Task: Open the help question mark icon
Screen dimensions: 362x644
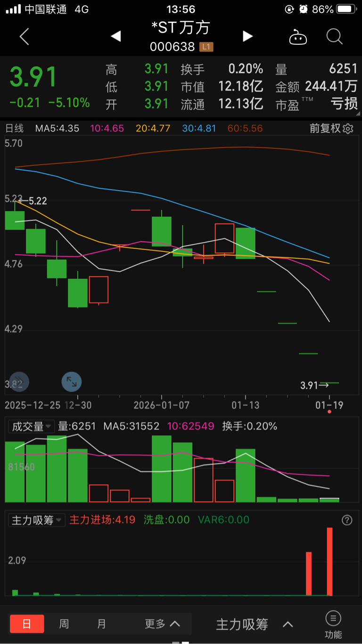Action: click(x=347, y=520)
